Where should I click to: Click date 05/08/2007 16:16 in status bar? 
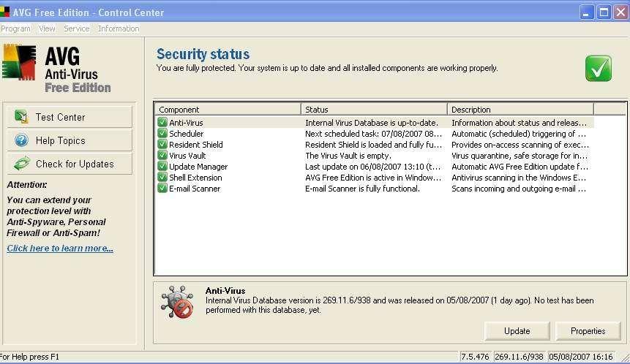[580, 357]
